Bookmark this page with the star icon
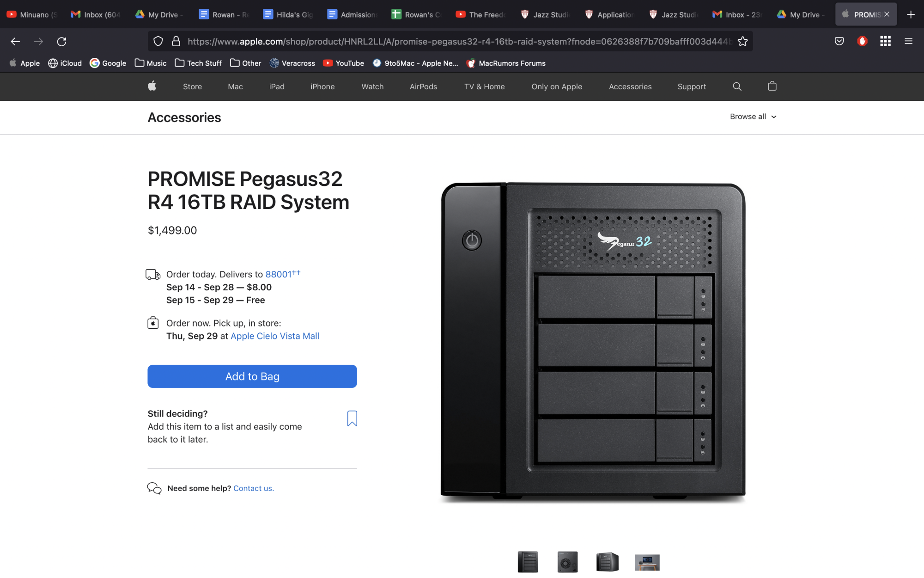 742,42
